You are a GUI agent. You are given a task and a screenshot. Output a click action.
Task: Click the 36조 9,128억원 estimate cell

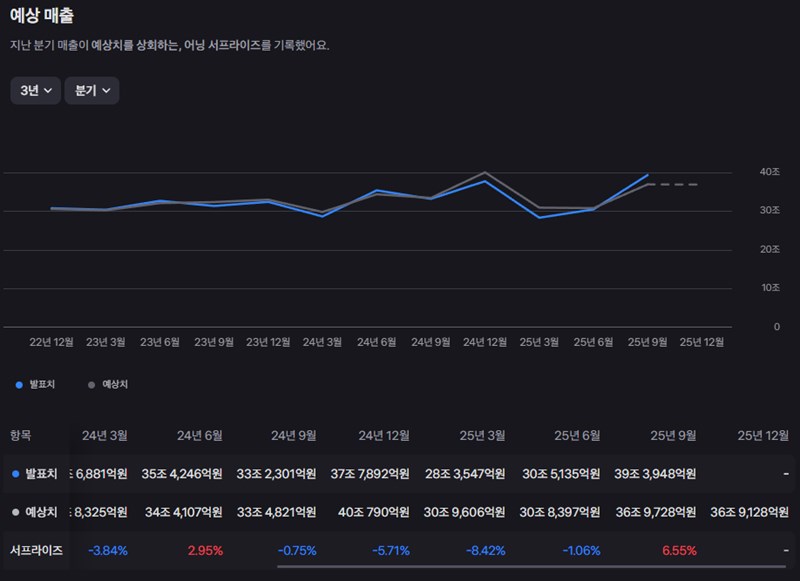pos(752,512)
